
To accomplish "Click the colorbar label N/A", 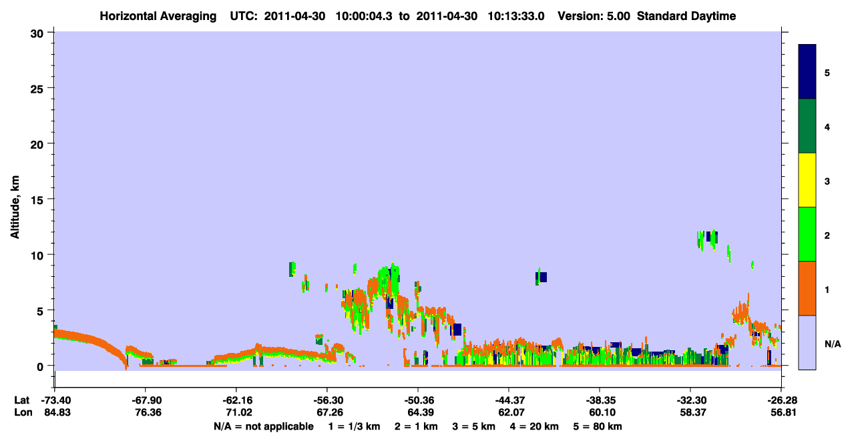I will coord(833,344).
